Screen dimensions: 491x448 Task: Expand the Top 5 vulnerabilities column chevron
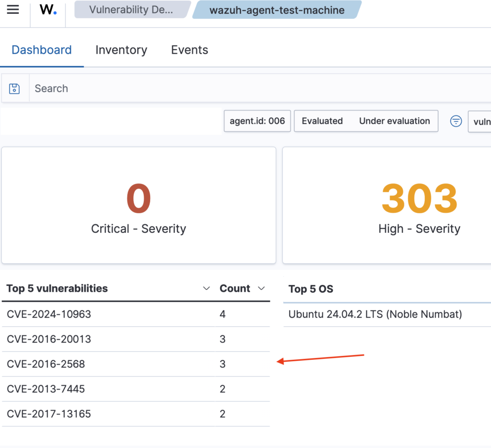click(x=206, y=288)
